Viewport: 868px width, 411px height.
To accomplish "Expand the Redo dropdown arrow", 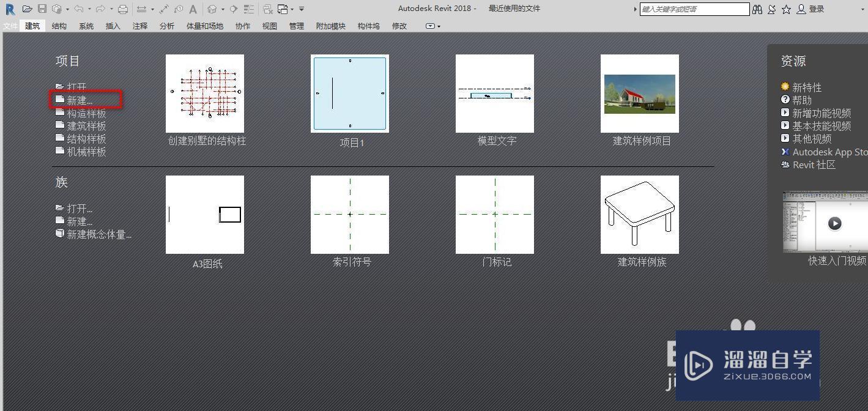I will coord(111,9).
